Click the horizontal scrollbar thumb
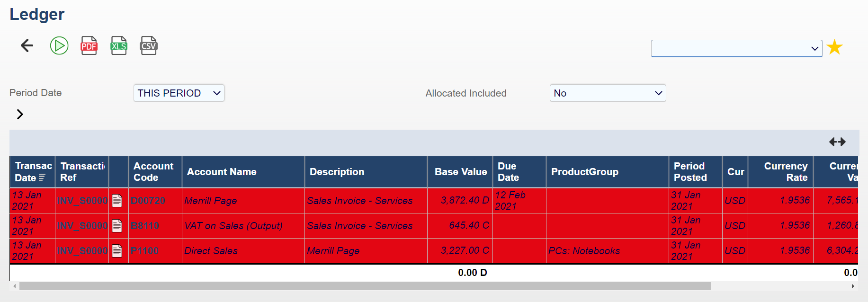This screenshot has width=868, height=302. [x=365, y=286]
